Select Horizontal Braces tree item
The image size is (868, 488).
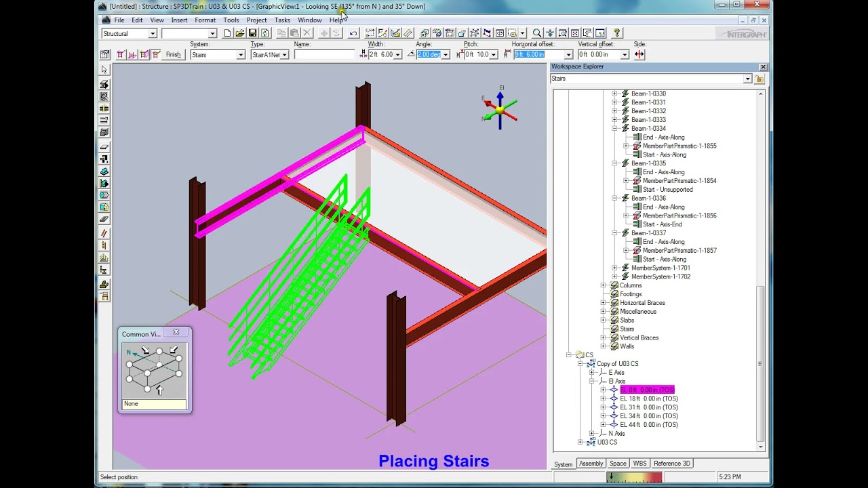(x=642, y=303)
